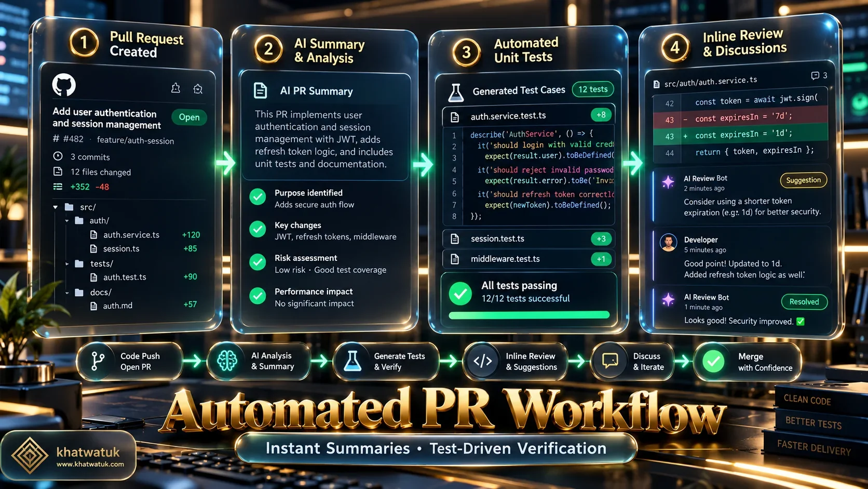Select the AI Analysis & Summary step
868x489 pixels.
point(258,361)
